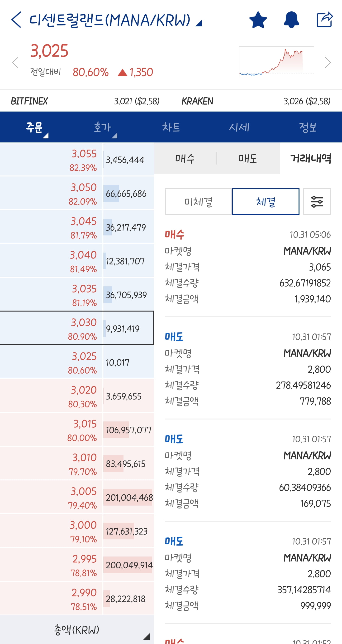The height and width of the screenshot is (644, 342).
Task: Tap trade amount 779,788
Action: click(315, 401)
